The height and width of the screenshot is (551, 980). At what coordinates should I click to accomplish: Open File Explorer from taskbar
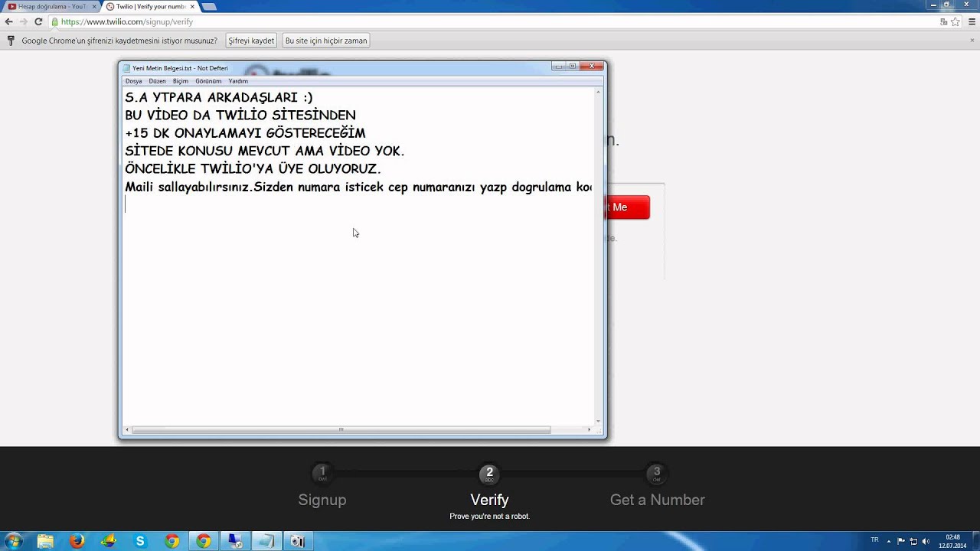click(x=45, y=541)
